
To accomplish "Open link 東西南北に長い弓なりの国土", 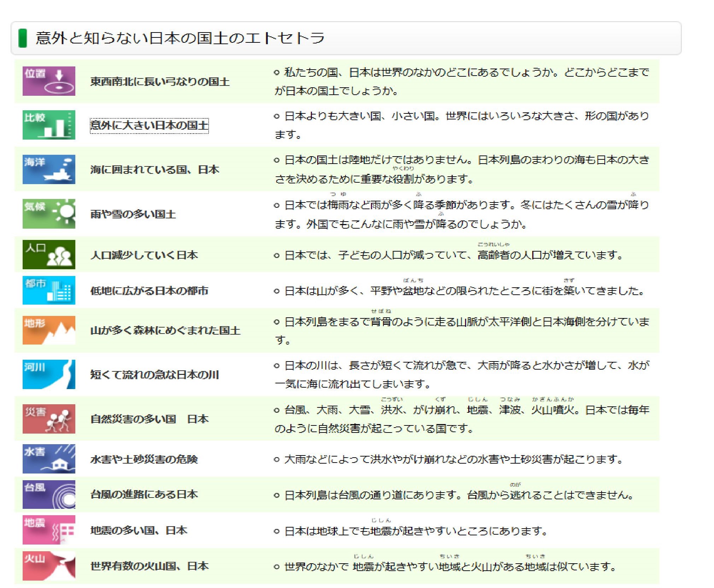I will (160, 82).
